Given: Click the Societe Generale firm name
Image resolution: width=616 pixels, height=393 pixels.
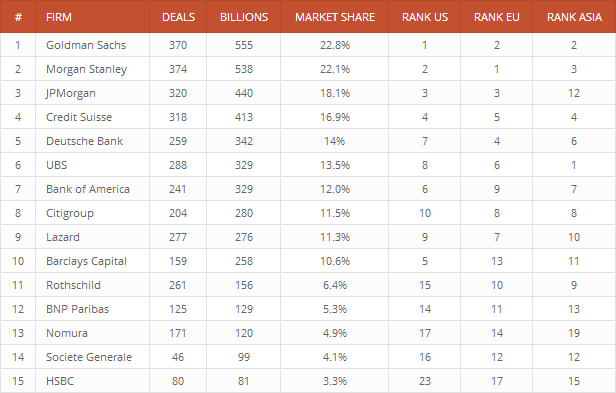Looking at the screenshot, I should coord(89,357).
